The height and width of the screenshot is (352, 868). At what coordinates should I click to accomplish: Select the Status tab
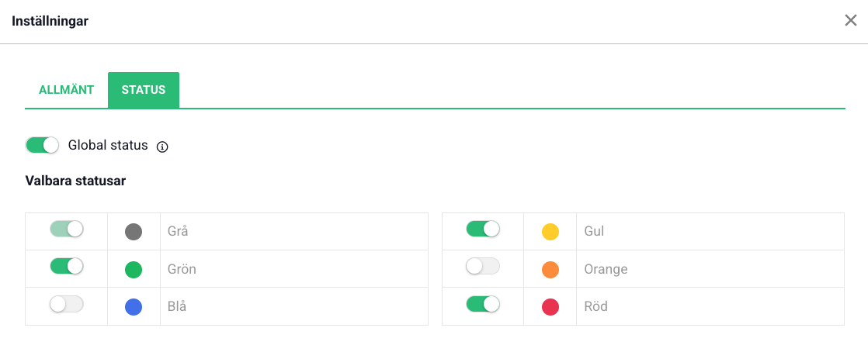pyautogui.click(x=144, y=90)
